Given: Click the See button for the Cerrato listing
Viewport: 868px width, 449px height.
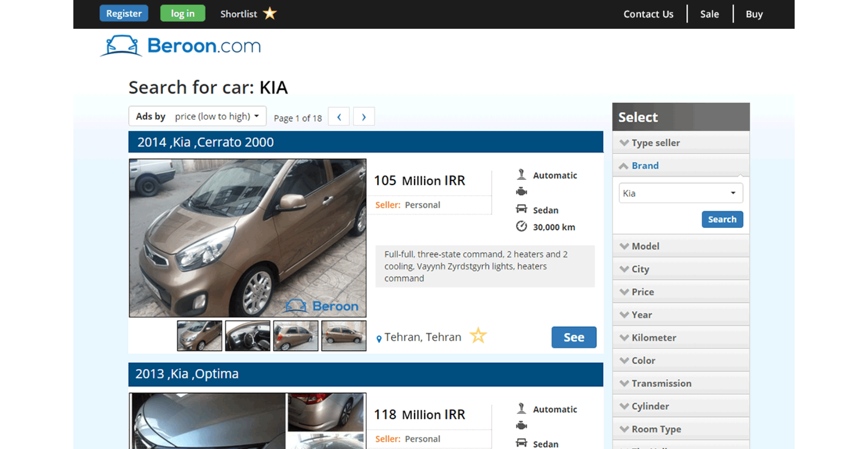Looking at the screenshot, I should pyautogui.click(x=573, y=337).
